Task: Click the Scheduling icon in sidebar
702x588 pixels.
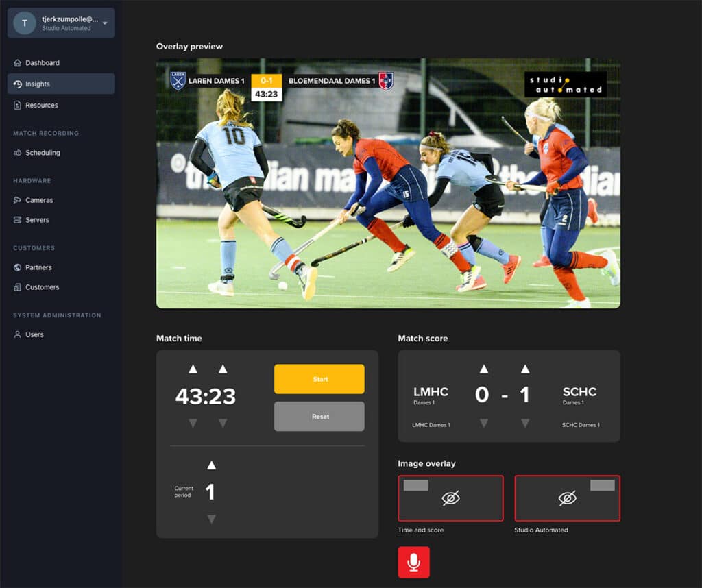Action: (18, 153)
